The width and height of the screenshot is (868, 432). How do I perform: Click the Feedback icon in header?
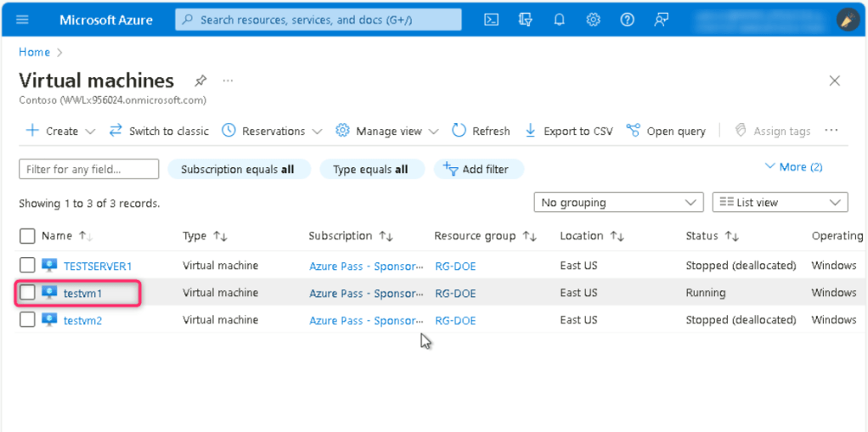coord(661,20)
